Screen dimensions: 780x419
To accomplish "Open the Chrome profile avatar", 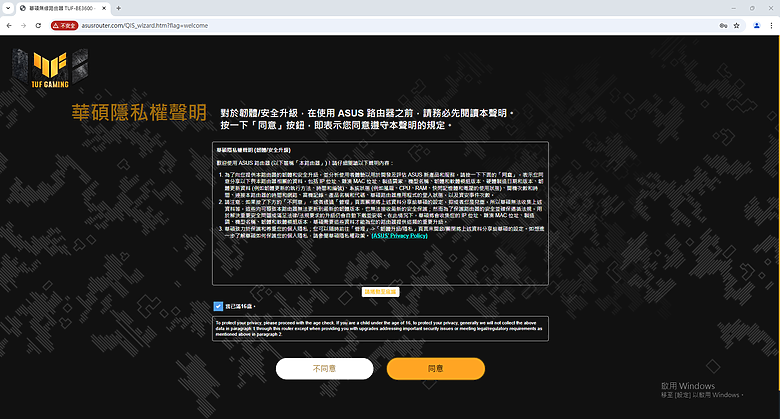I will (757, 25).
